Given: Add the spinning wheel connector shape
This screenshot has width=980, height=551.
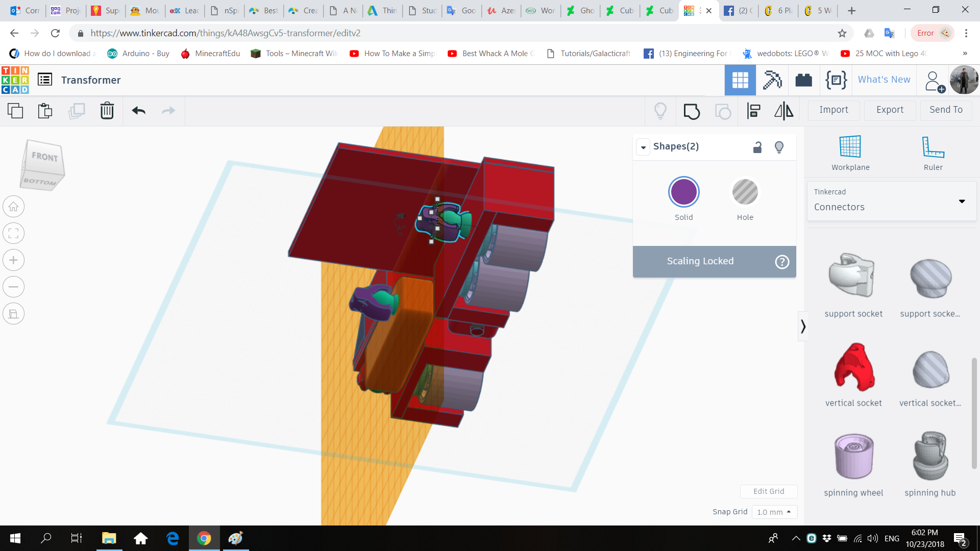Looking at the screenshot, I should [x=853, y=456].
